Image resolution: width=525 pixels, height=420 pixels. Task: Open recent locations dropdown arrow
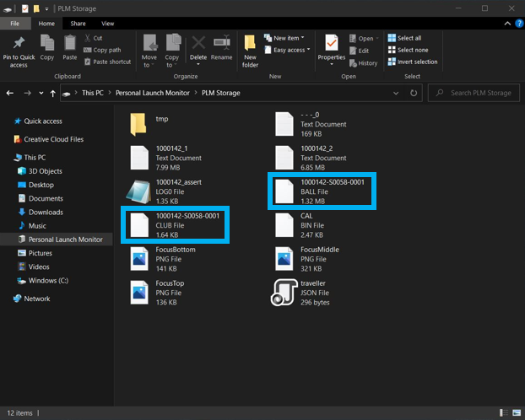pos(41,93)
